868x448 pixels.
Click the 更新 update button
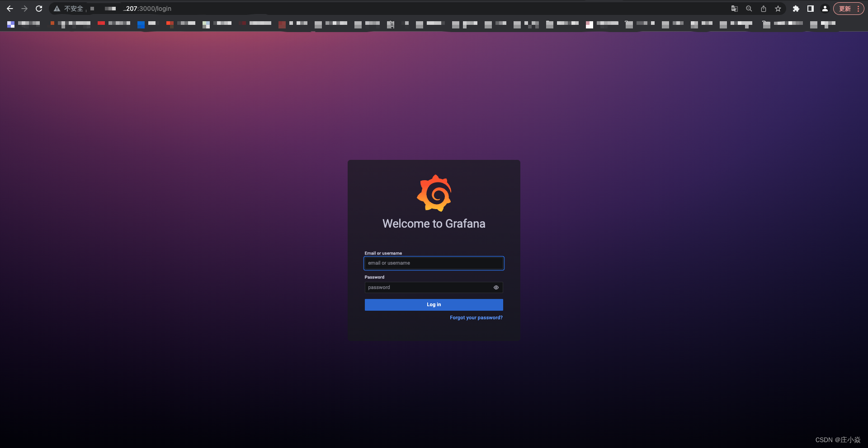pos(845,9)
